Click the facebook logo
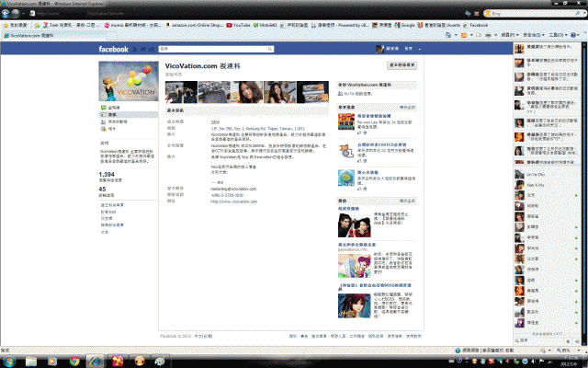 tap(113, 49)
